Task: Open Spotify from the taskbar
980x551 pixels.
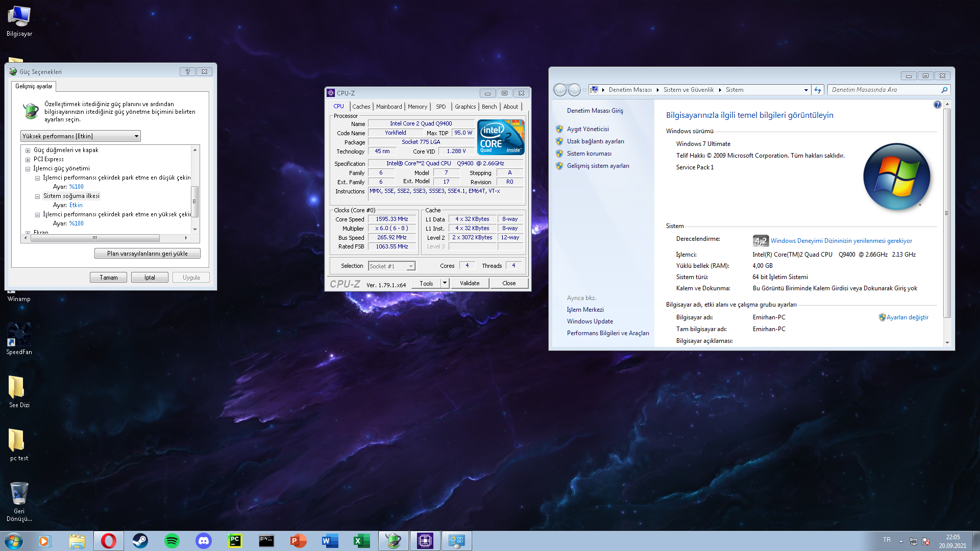Action: click(172, 541)
